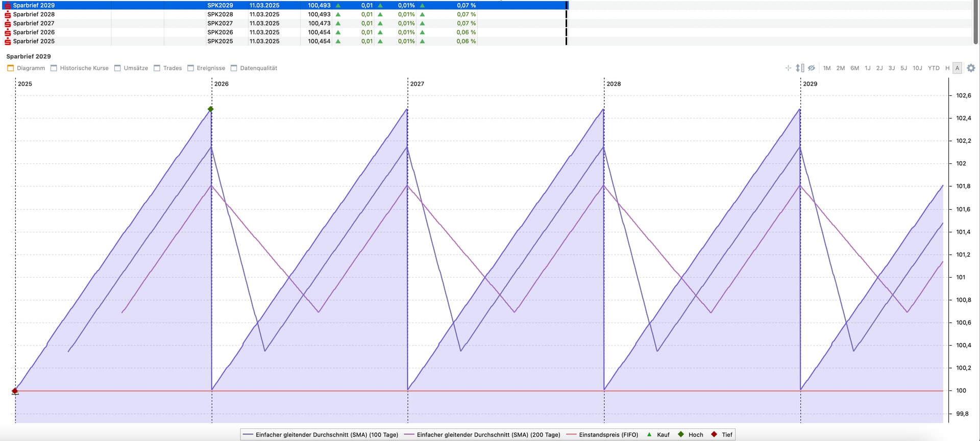Toggle the crossed-out eye hide icon

pos(812,68)
